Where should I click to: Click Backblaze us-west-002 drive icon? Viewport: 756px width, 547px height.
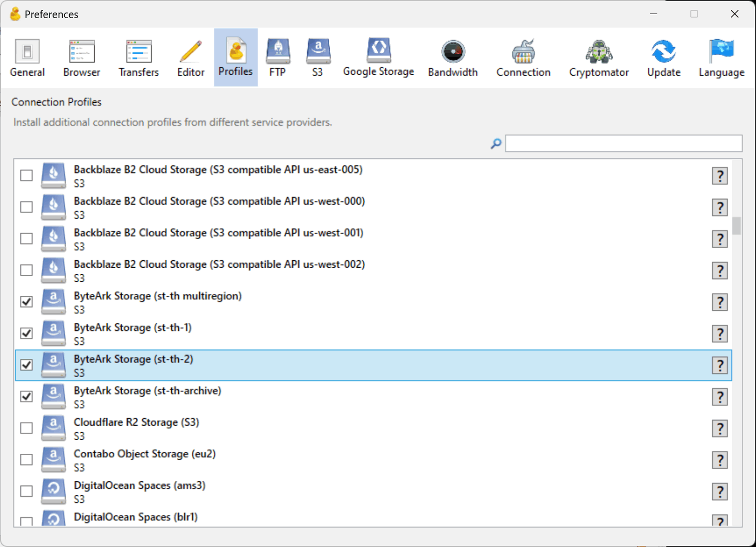pyautogui.click(x=54, y=270)
